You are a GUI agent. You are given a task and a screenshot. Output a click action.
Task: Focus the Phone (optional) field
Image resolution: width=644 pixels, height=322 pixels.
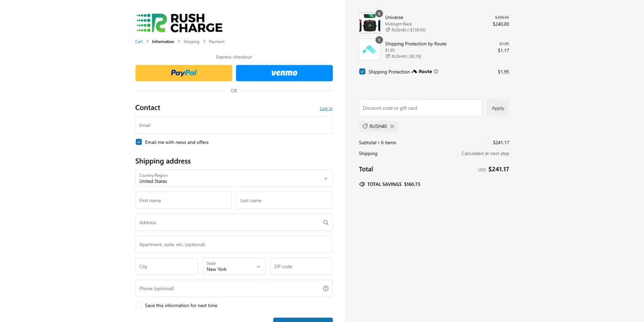234,289
